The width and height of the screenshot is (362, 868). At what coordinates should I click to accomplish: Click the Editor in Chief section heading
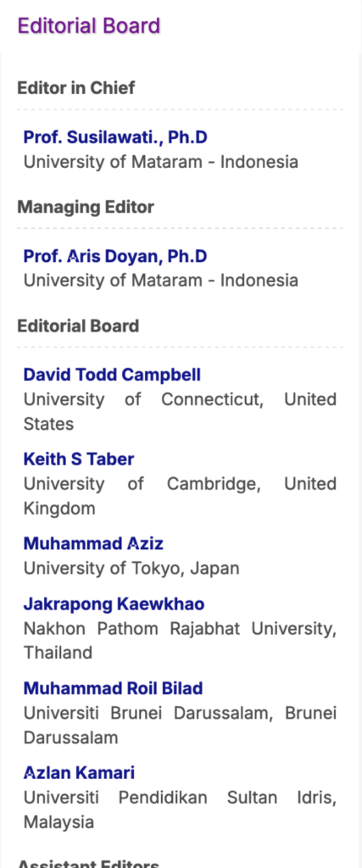pyautogui.click(x=75, y=88)
